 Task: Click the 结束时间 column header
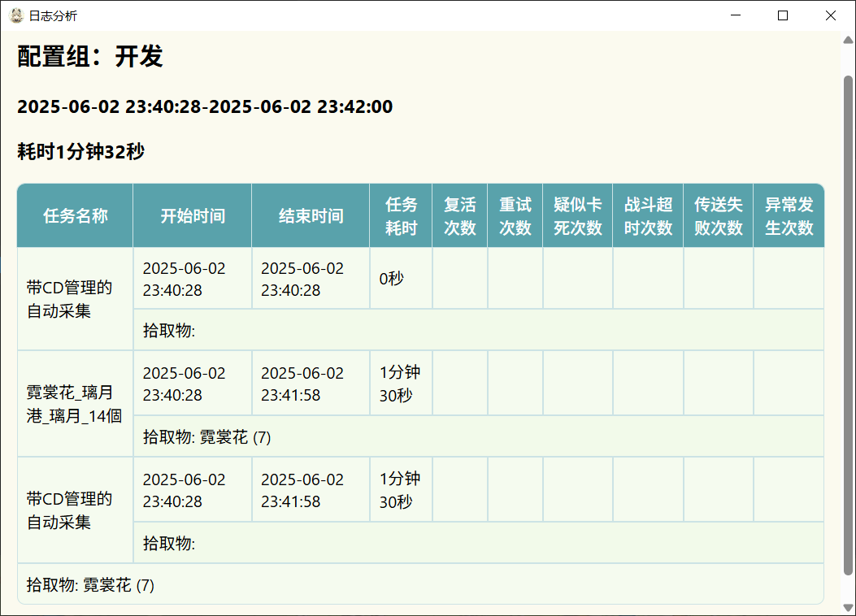pyautogui.click(x=311, y=215)
